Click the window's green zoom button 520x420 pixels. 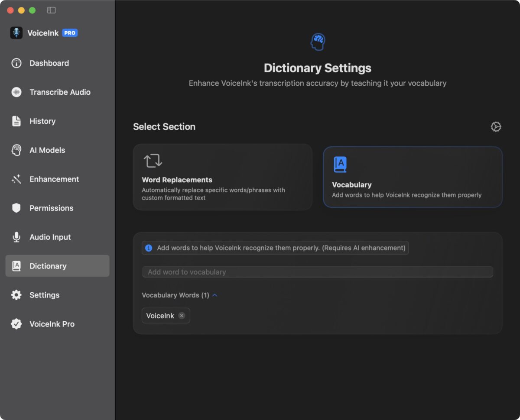tap(32, 10)
